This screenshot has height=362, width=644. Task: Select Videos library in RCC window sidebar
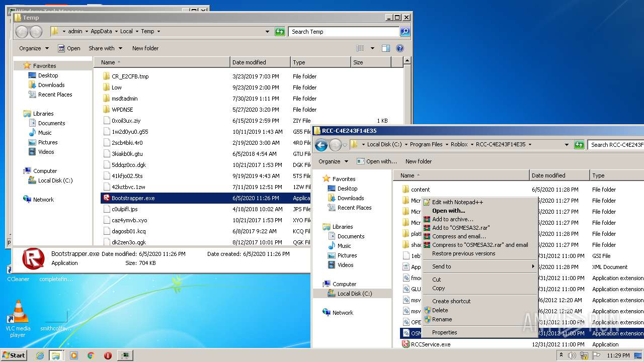[x=345, y=265]
